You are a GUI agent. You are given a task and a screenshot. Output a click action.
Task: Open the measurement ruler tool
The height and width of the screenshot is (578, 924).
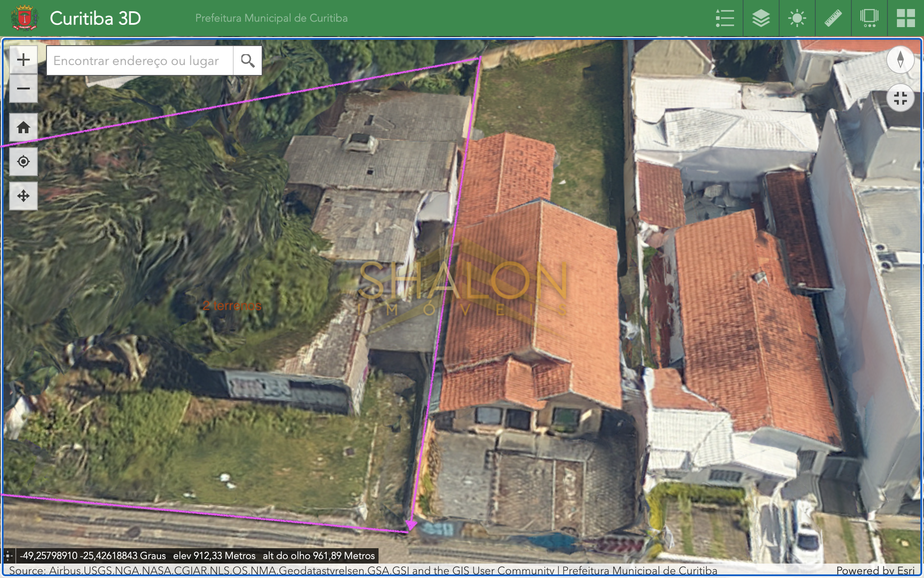point(833,19)
